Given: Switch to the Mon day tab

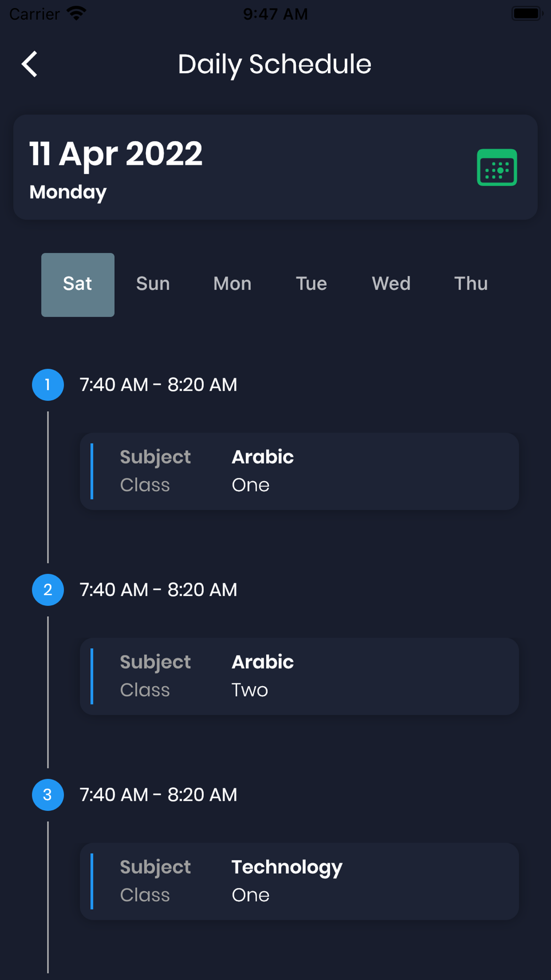Looking at the screenshot, I should pos(232,284).
